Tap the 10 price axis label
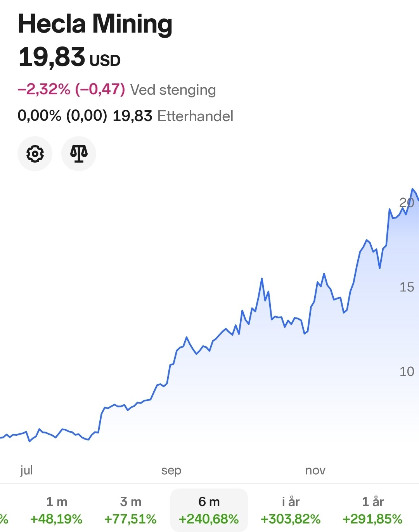Screen dimensions: 419x532 tap(407, 372)
